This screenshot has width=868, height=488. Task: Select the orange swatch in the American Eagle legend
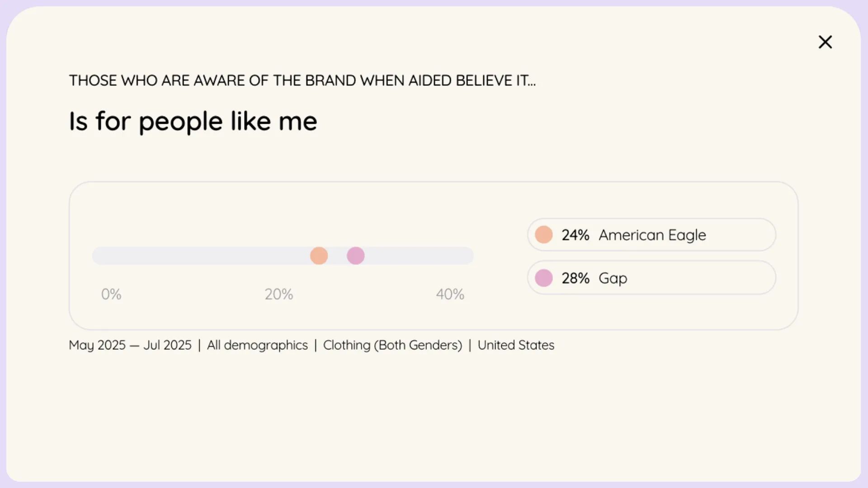point(543,235)
